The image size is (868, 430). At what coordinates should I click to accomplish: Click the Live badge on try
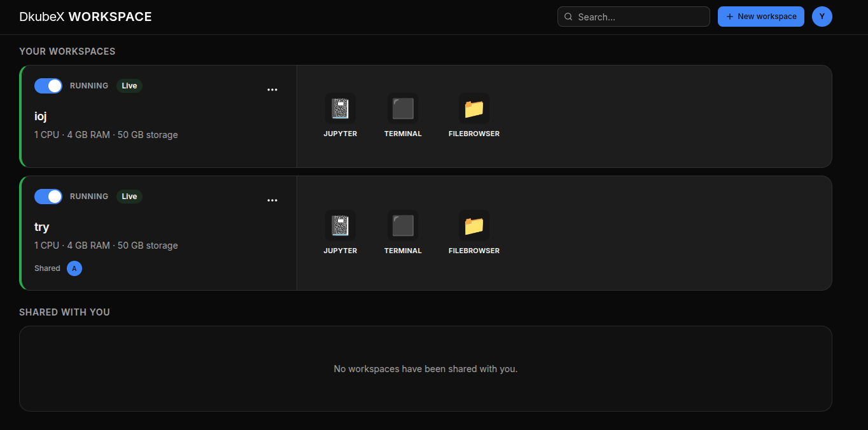point(129,197)
